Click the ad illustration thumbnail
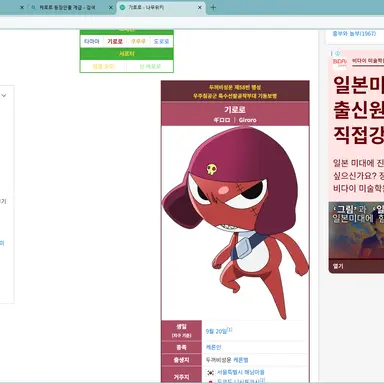This screenshot has width=384, height=384. coord(356,230)
